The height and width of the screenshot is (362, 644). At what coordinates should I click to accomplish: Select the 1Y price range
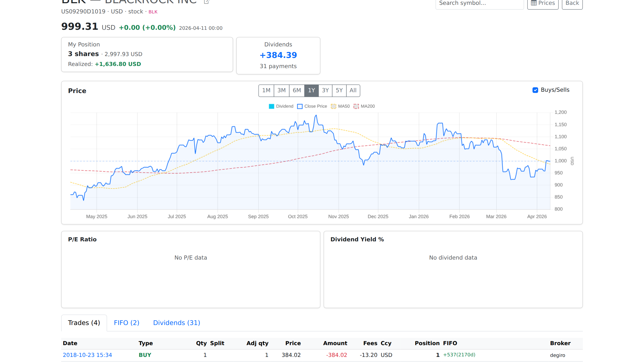[311, 90]
